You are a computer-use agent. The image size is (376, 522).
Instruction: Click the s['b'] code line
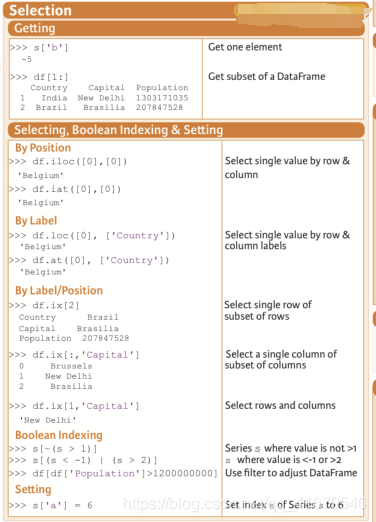pos(39,48)
